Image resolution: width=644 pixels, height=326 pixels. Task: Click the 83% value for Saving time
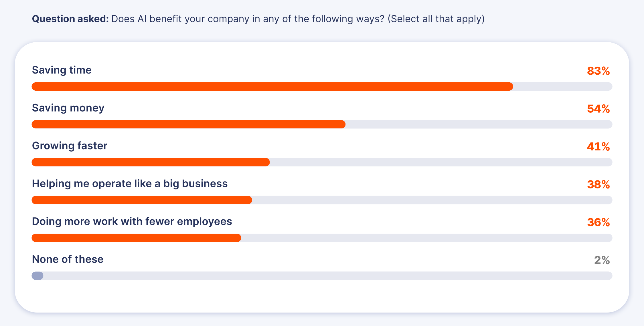click(598, 71)
